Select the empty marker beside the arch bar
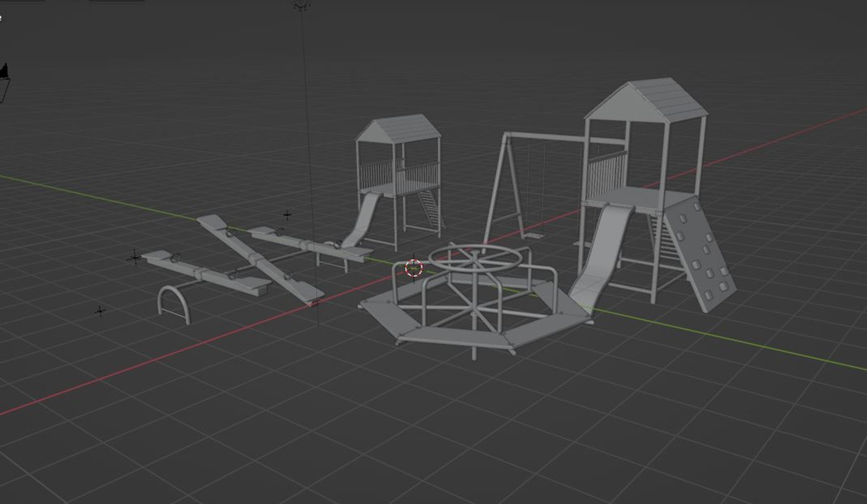Image resolution: width=867 pixels, height=504 pixels. [x=99, y=311]
